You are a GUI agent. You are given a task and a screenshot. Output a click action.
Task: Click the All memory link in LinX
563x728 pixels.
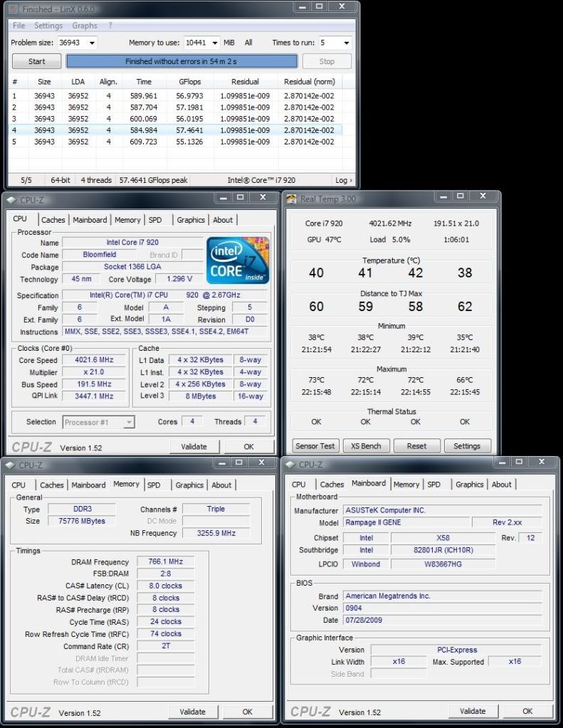(x=248, y=43)
